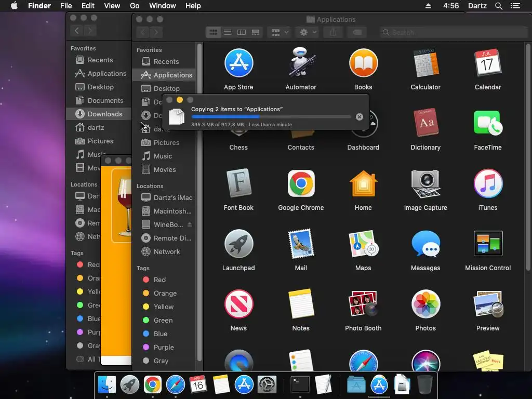Image resolution: width=532 pixels, height=399 pixels.
Task: Select the Dictionary app icon
Action: [425, 123]
